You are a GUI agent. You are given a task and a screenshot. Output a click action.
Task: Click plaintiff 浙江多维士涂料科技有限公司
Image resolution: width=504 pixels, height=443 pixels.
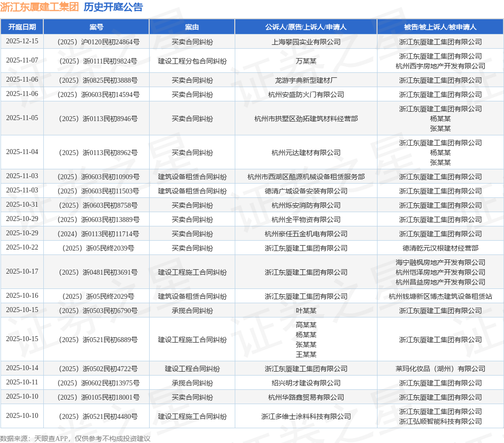pyautogui.click(x=306, y=416)
